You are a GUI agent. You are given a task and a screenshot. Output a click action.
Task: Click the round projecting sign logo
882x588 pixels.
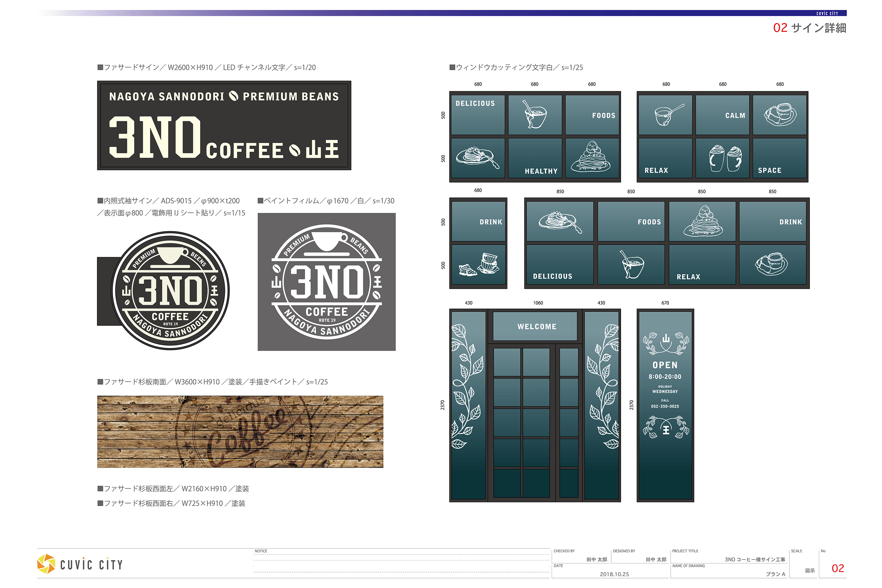171,291
